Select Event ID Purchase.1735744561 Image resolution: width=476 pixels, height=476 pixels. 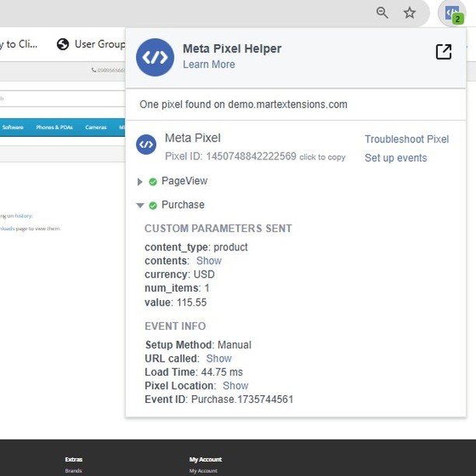[x=219, y=399]
